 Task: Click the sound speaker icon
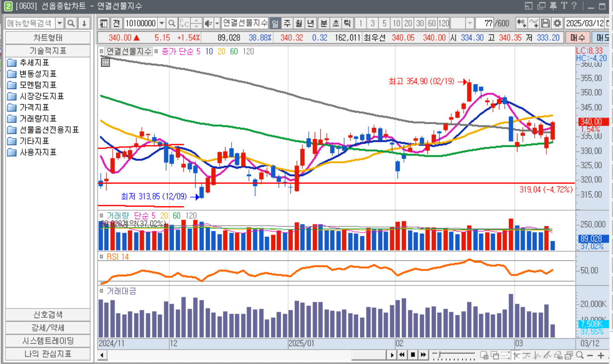208,23
